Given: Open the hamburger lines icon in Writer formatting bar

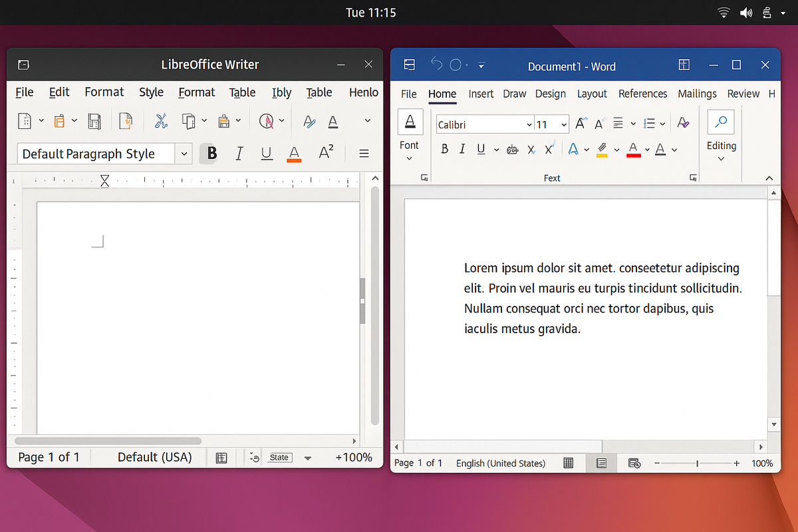Looking at the screenshot, I should pos(364,154).
